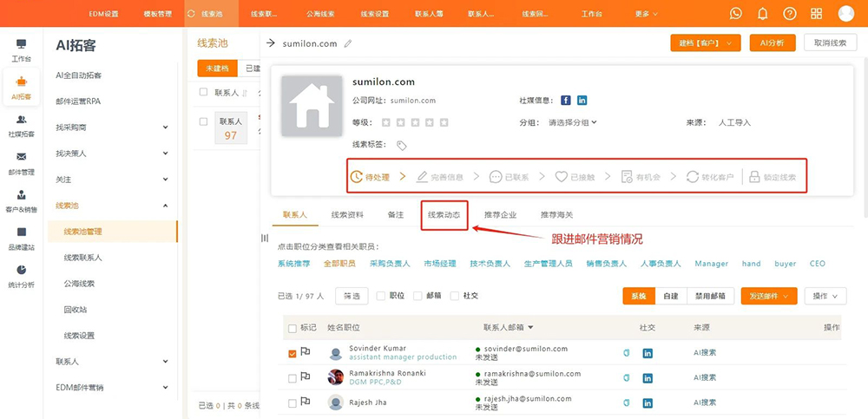Open the user avatar menu
This screenshot has height=419, width=868.
pyautogui.click(x=845, y=13)
